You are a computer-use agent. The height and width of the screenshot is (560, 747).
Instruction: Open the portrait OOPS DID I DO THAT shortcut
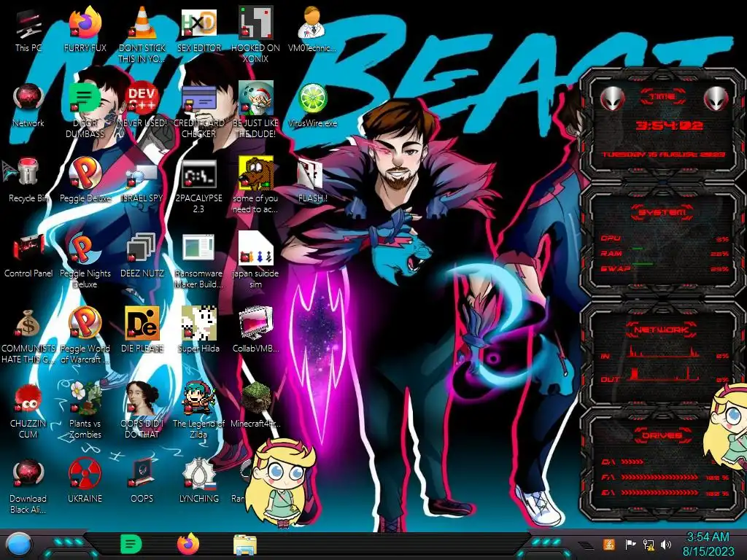142,411
